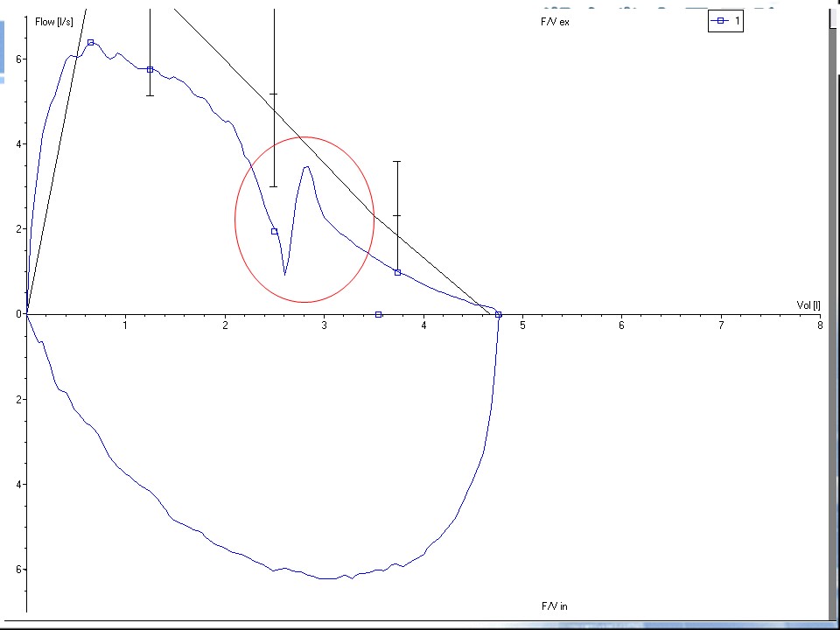
Task: Click the square marker at the chart origin
Action: click(x=26, y=313)
